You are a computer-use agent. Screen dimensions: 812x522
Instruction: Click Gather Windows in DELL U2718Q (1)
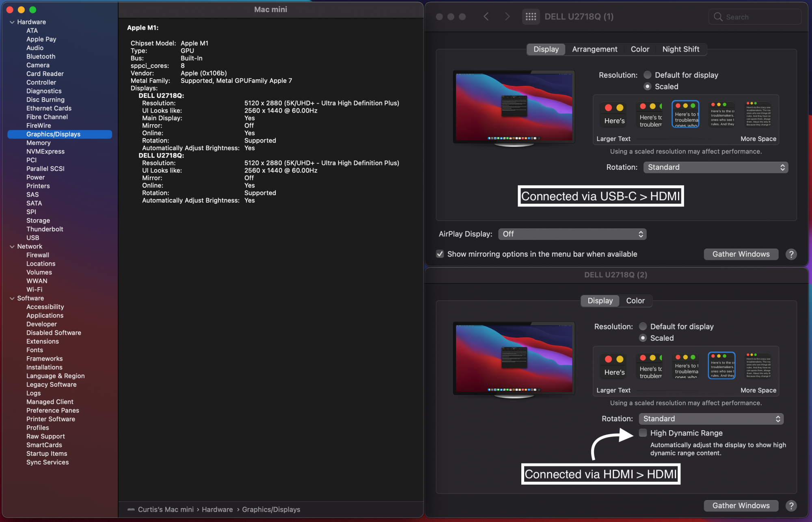741,254
